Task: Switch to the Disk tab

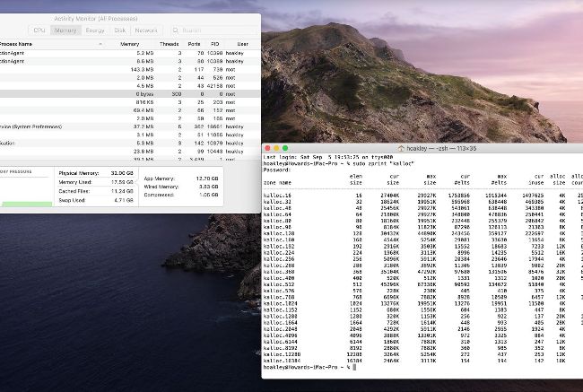Action: tap(120, 30)
